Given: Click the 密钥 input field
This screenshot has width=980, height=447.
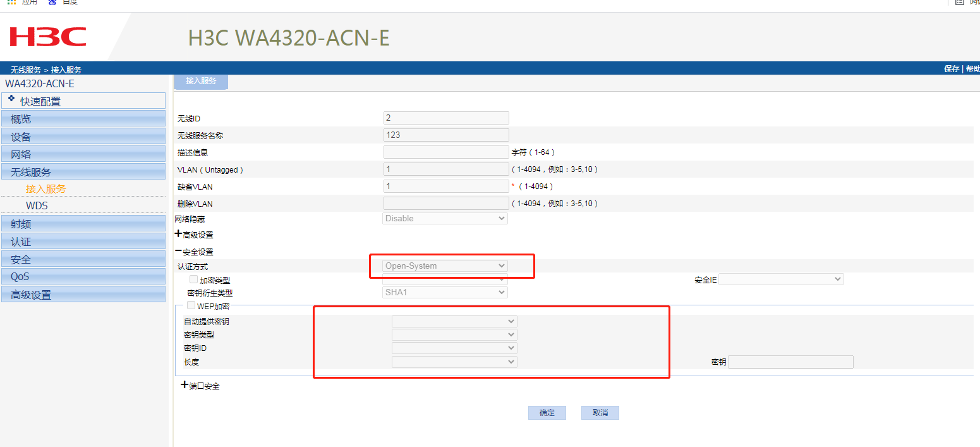Looking at the screenshot, I should pyautogui.click(x=791, y=362).
